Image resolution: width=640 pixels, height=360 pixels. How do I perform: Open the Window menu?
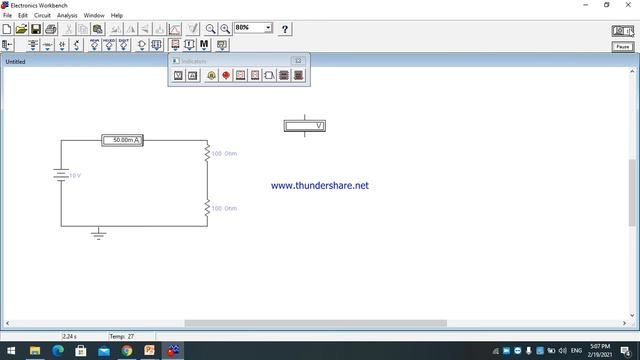(x=94, y=15)
